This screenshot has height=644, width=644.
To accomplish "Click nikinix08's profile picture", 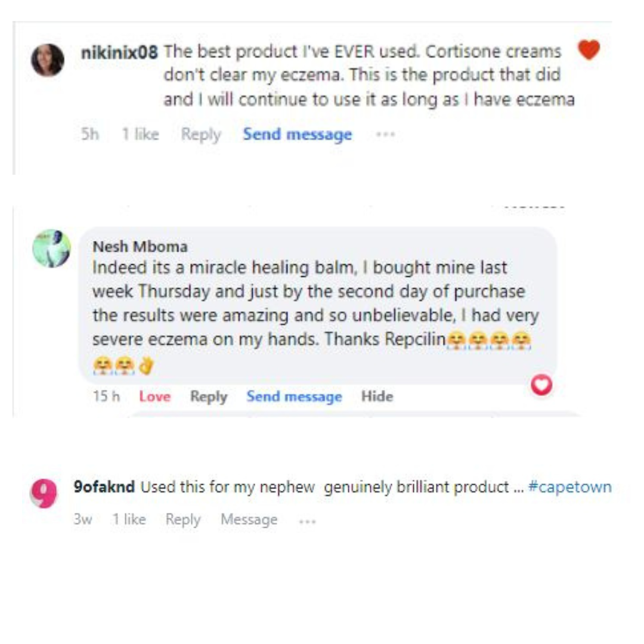I will [x=48, y=60].
